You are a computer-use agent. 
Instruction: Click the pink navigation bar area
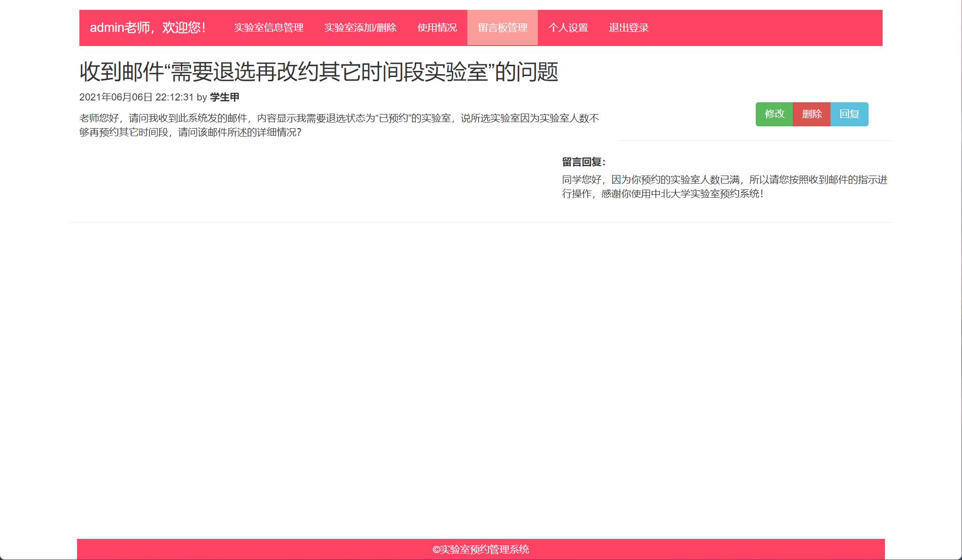pyautogui.click(x=752, y=27)
